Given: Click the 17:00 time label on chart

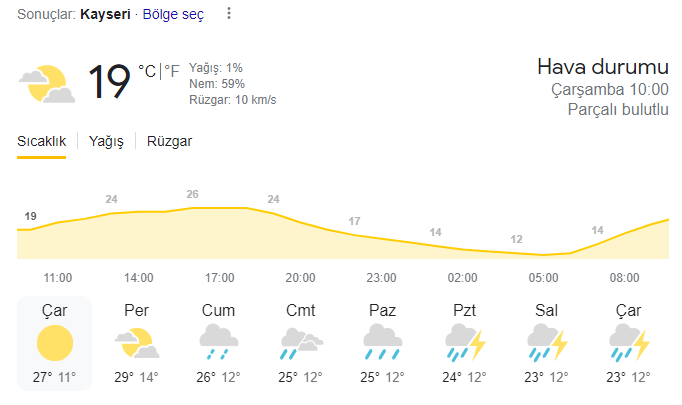Looking at the screenshot, I should 220,278.
